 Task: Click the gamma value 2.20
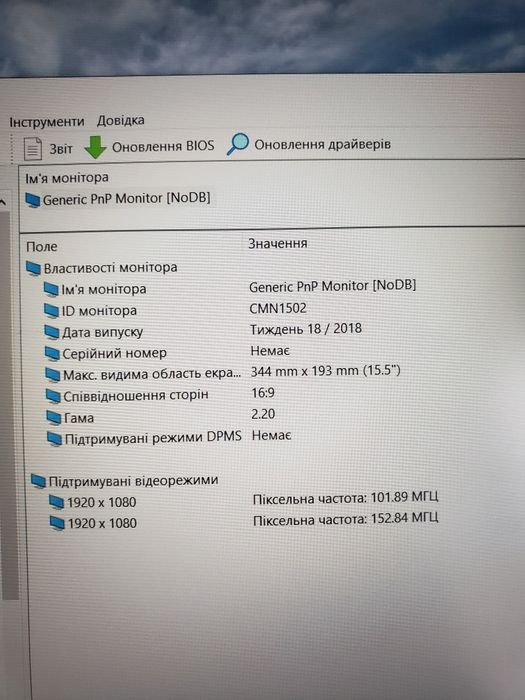(263, 414)
